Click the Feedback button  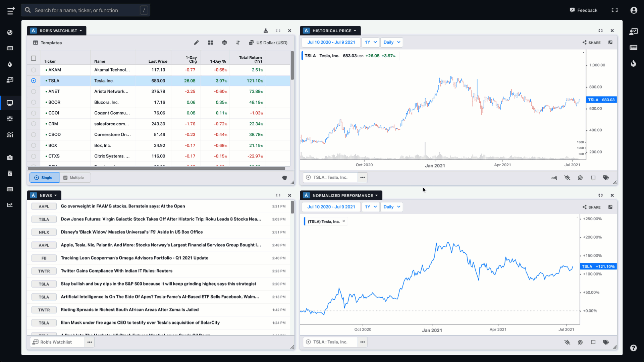click(x=583, y=10)
